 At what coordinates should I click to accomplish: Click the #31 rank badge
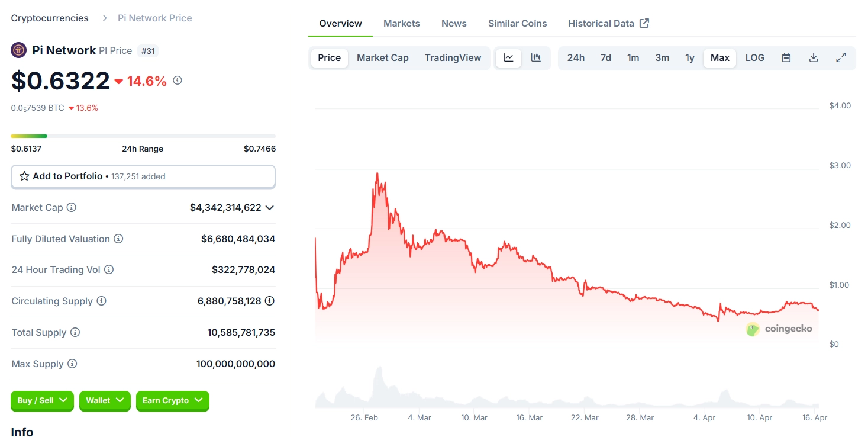148,51
